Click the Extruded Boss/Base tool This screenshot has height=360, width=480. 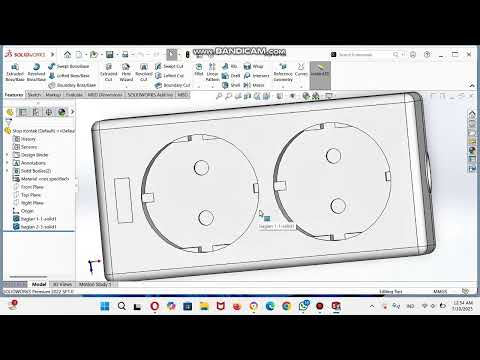pyautogui.click(x=15, y=72)
